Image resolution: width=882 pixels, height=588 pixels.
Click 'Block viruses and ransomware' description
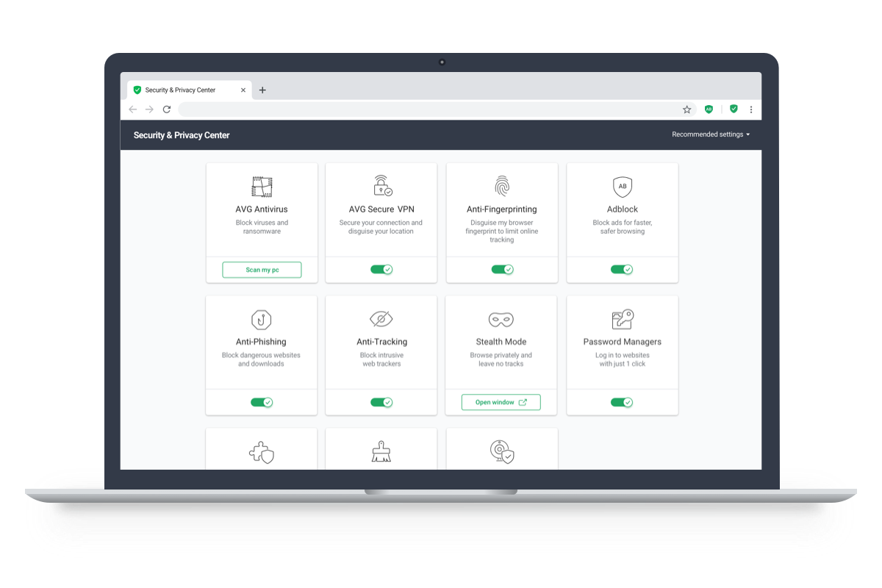[262, 227]
